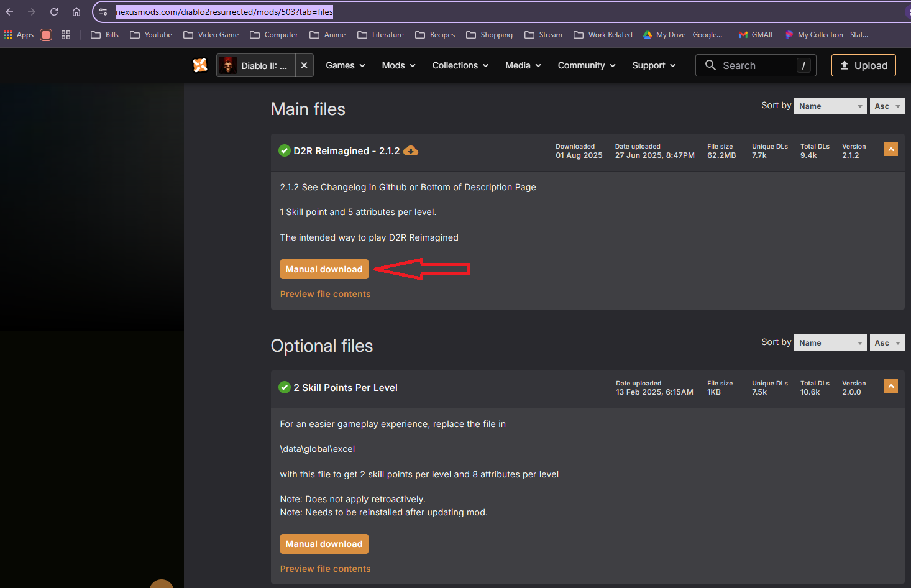Expand the Mods menu
The height and width of the screenshot is (588, 911).
pos(398,65)
